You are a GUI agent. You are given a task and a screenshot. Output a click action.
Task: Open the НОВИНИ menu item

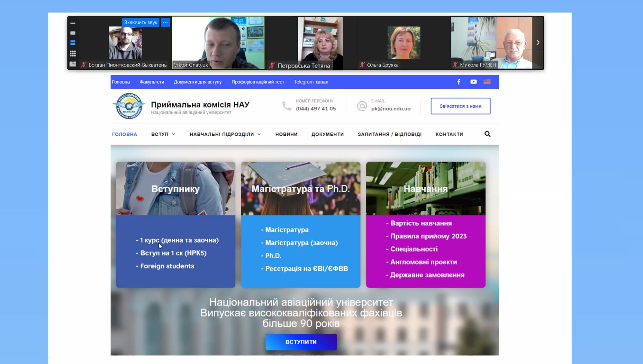[x=286, y=134]
